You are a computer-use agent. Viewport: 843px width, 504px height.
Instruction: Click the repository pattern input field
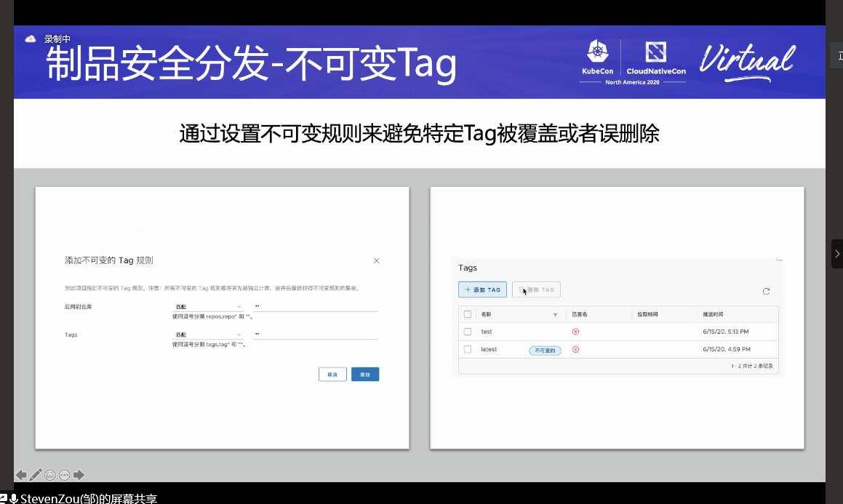point(316,306)
